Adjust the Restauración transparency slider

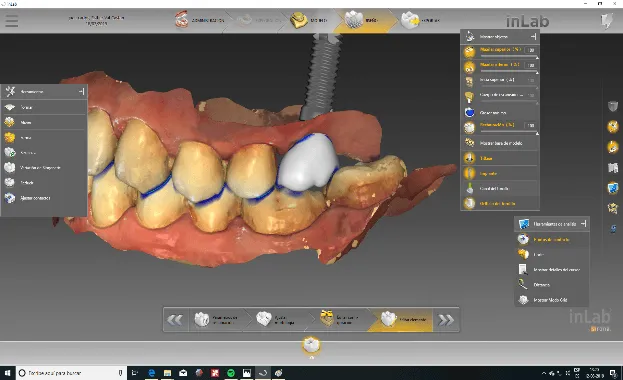click(x=509, y=133)
